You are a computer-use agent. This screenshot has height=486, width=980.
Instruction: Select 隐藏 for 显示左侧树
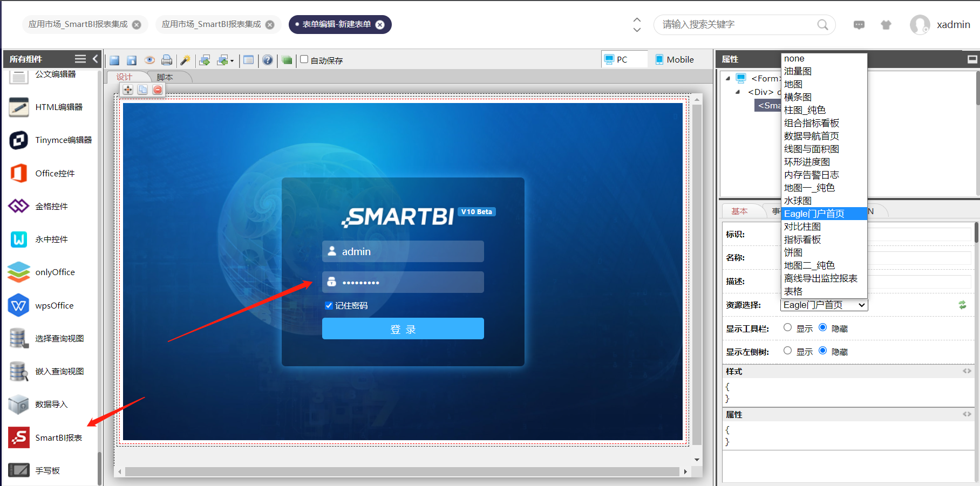(823, 351)
